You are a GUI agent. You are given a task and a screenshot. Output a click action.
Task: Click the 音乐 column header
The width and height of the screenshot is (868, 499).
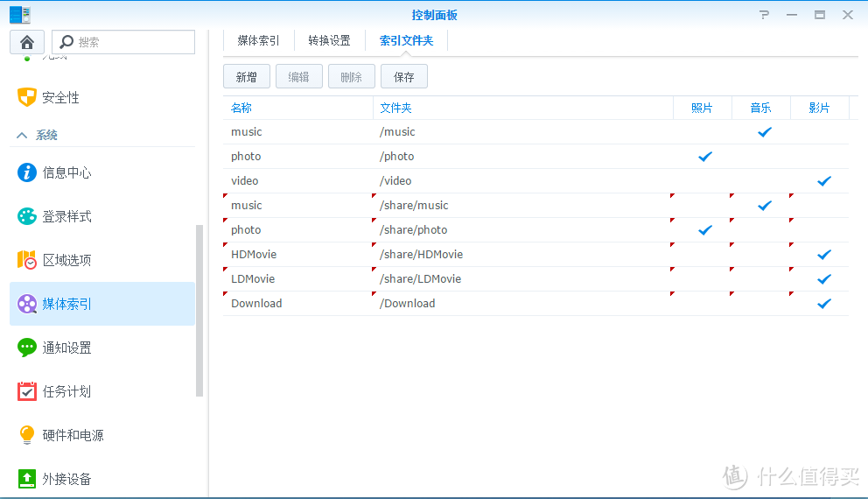(x=760, y=108)
